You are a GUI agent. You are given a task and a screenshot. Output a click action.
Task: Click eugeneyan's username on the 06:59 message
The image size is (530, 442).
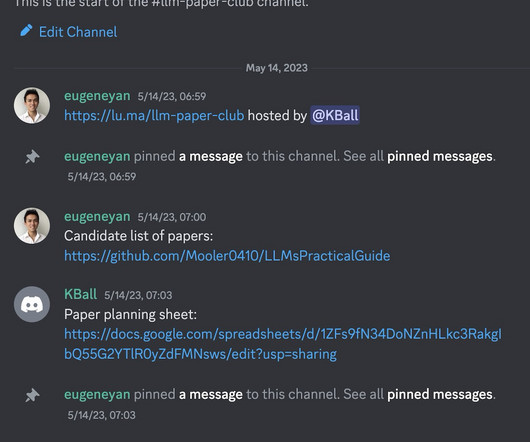click(x=97, y=96)
